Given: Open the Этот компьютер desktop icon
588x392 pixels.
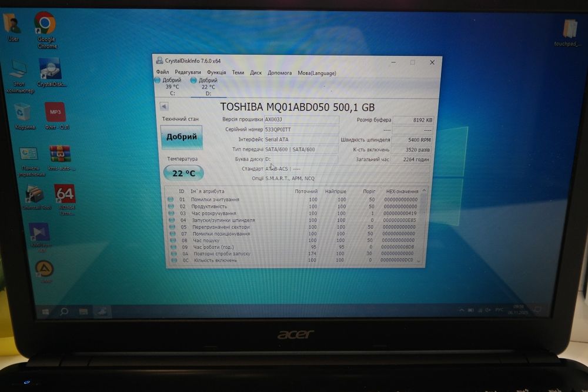Looking at the screenshot, I should [19, 76].
